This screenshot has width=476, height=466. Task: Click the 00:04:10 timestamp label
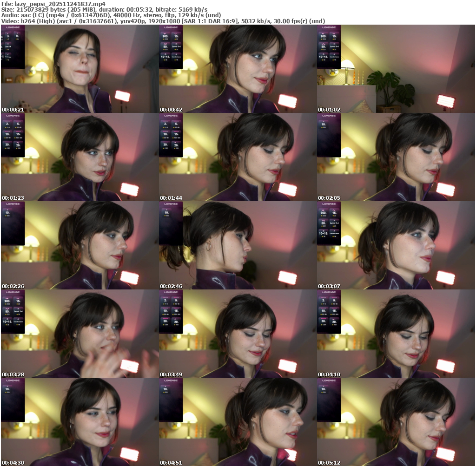pyautogui.click(x=329, y=374)
